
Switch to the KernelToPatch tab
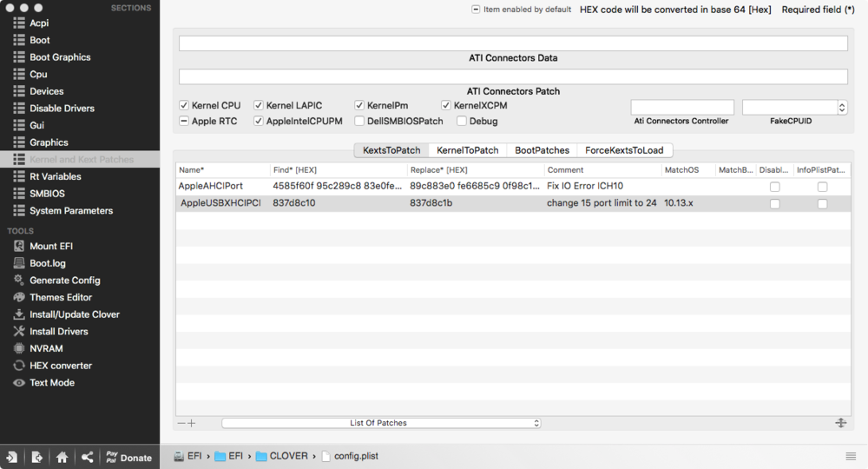click(467, 150)
